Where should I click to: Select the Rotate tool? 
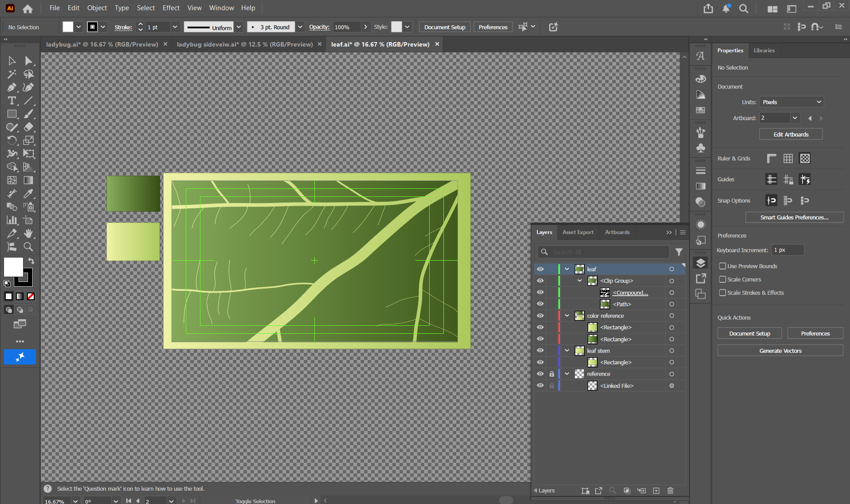(x=12, y=141)
